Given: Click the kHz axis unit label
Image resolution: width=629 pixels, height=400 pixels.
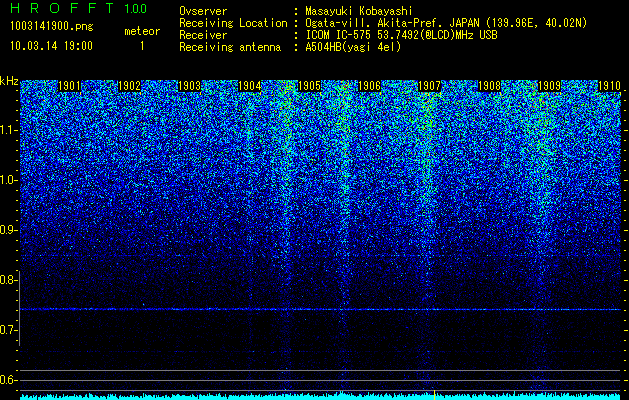Looking at the screenshot, I should coord(9,81).
